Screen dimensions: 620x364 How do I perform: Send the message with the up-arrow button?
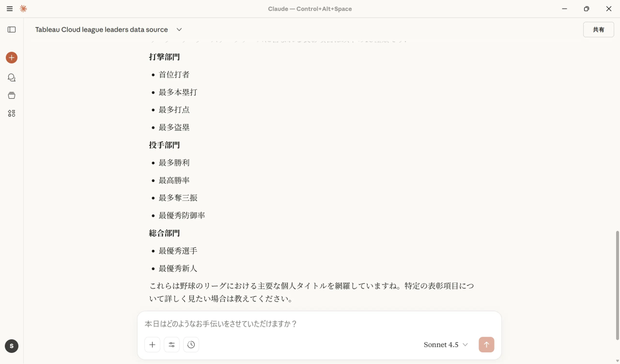coord(486,344)
